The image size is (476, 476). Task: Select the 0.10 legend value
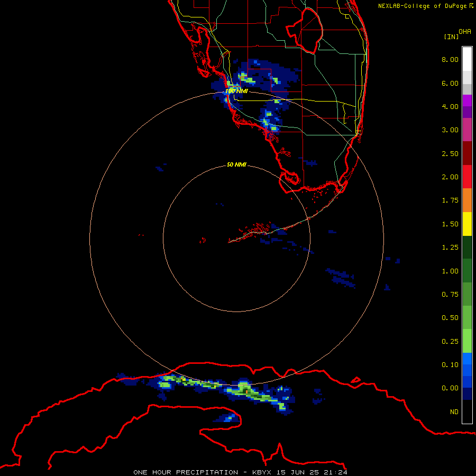point(450,365)
